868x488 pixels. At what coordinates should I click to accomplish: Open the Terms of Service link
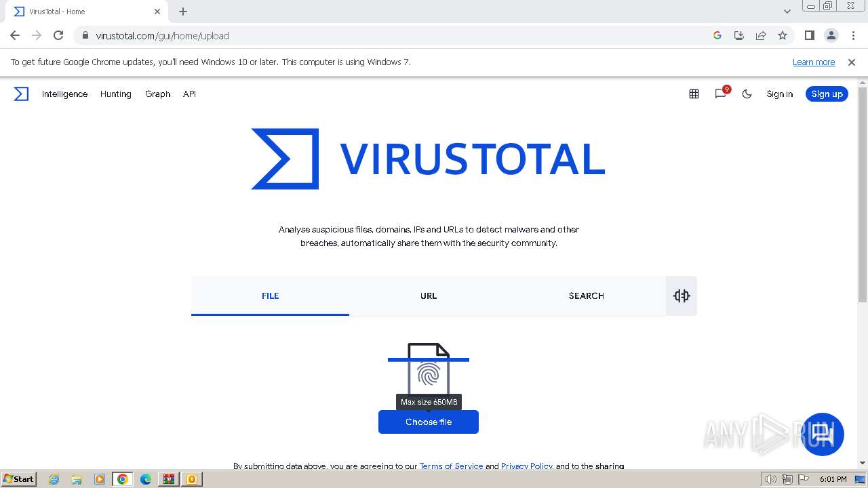451,466
